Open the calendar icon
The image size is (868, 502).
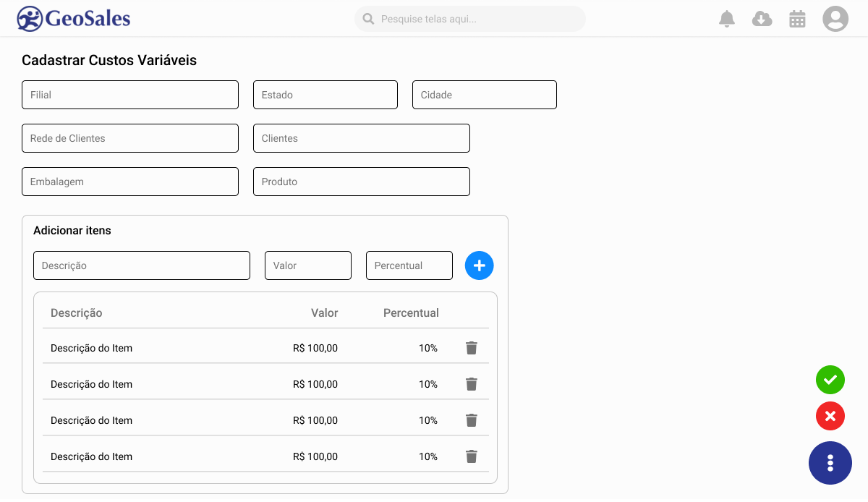[x=797, y=19]
